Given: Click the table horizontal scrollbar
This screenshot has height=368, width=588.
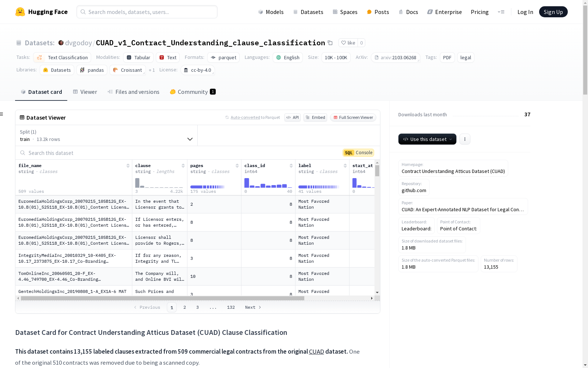Looking at the screenshot, I should click(162, 298).
